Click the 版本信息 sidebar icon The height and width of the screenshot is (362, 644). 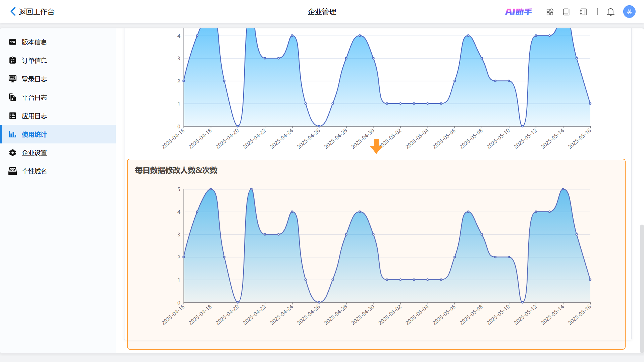coord(13,42)
